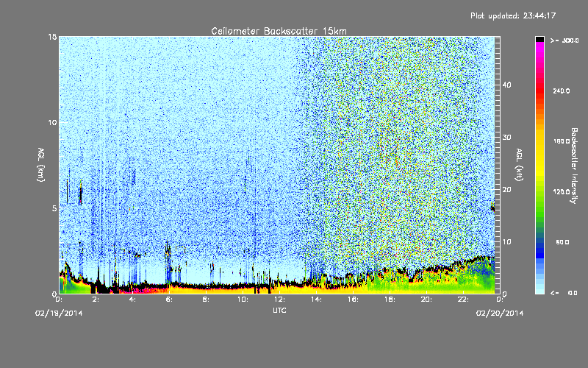Click the right 'AGL (kft)' axis label
Viewport: 588px width, 368px height.
point(519,164)
